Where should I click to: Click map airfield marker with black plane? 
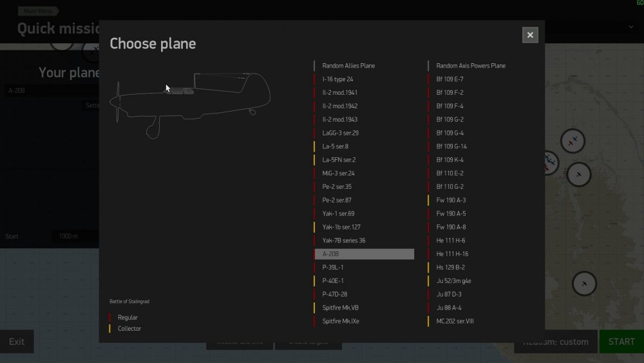(x=579, y=174)
